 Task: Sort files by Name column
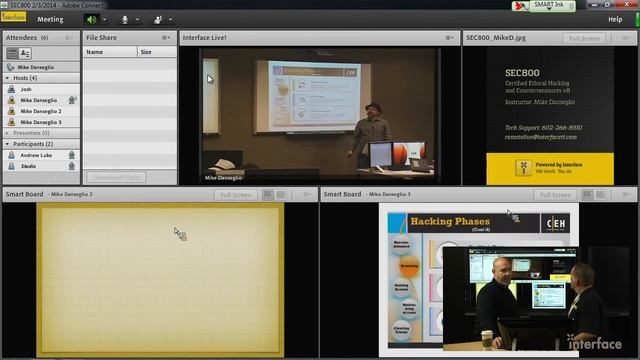point(110,52)
